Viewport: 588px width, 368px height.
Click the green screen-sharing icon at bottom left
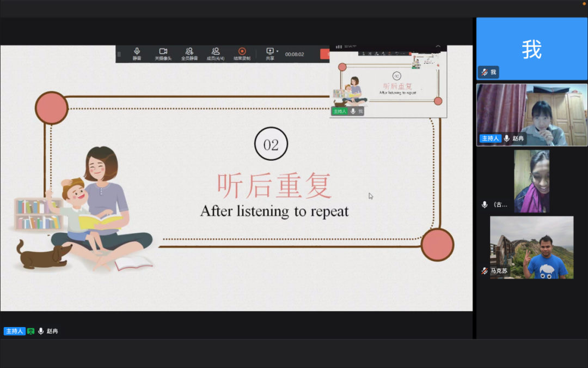point(31,331)
